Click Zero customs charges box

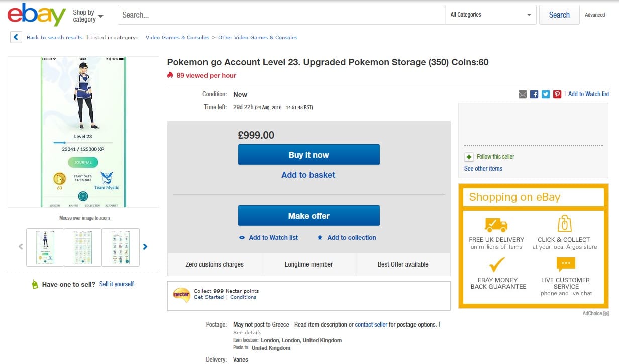tap(215, 264)
